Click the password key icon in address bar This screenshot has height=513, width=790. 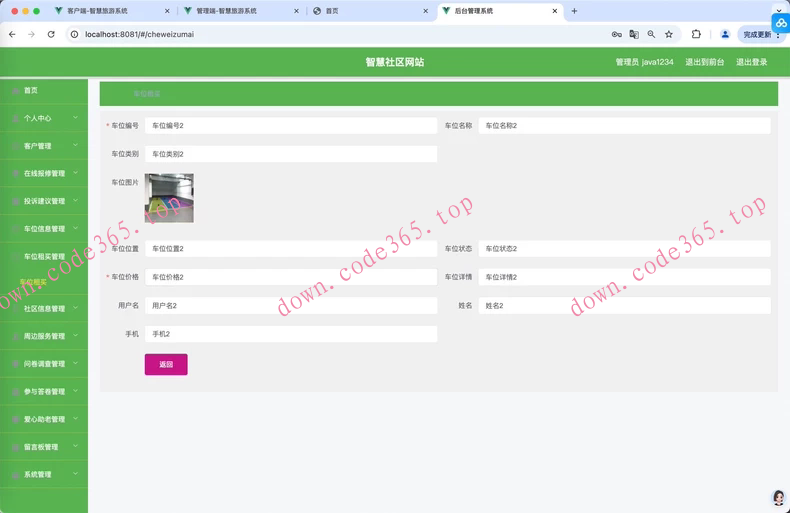click(x=616, y=34)
